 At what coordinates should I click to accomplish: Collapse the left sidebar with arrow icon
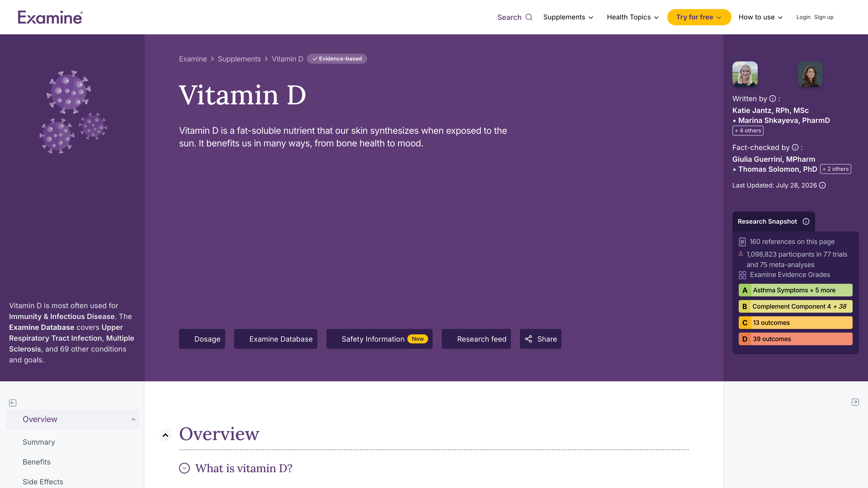point(12,403)
